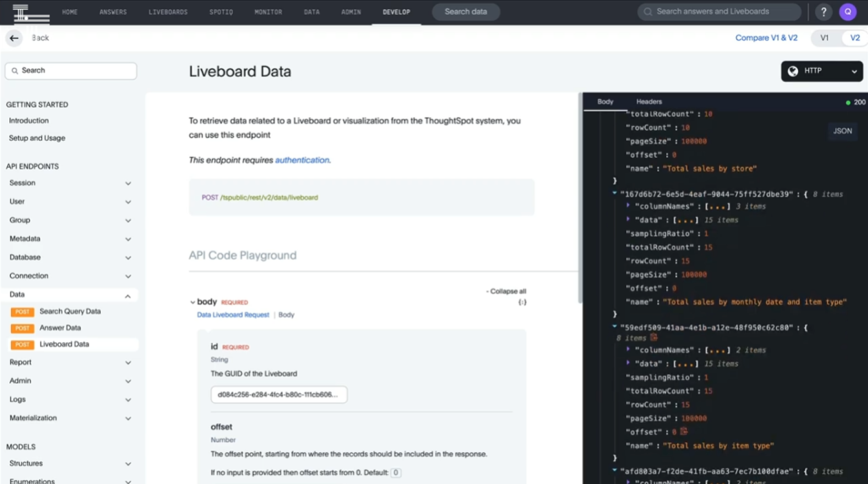This screenshot has width=868, height=484.
Task: Click the POST badge beside Answer Data
Action: tap(22, 328)
